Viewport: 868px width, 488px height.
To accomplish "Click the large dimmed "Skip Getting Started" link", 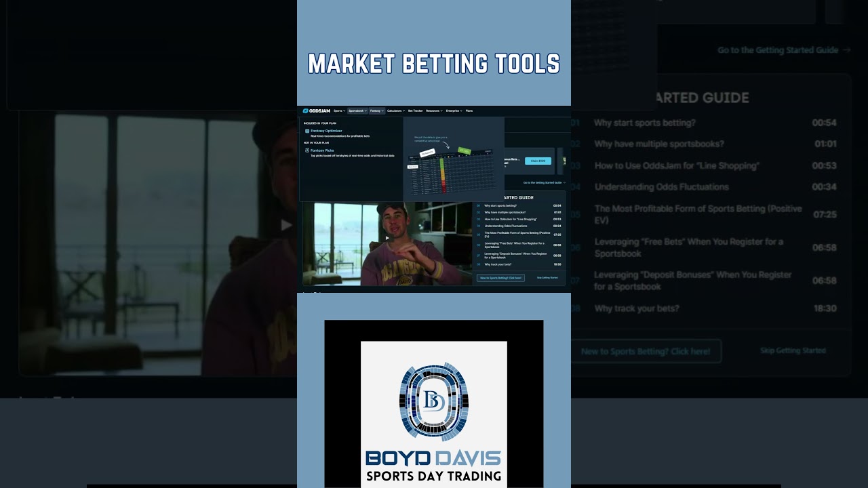I will 793,350.
